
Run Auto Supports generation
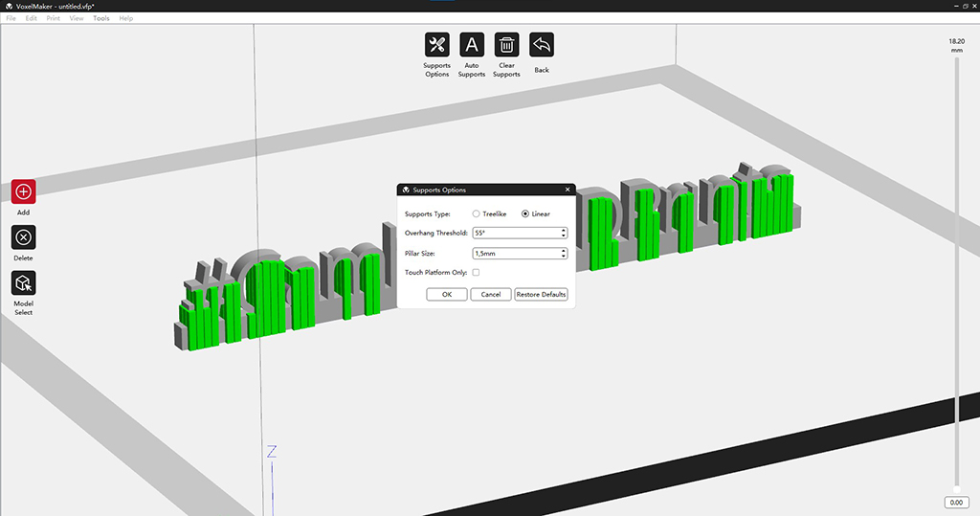pyautogui.click(x=472, y=45)
